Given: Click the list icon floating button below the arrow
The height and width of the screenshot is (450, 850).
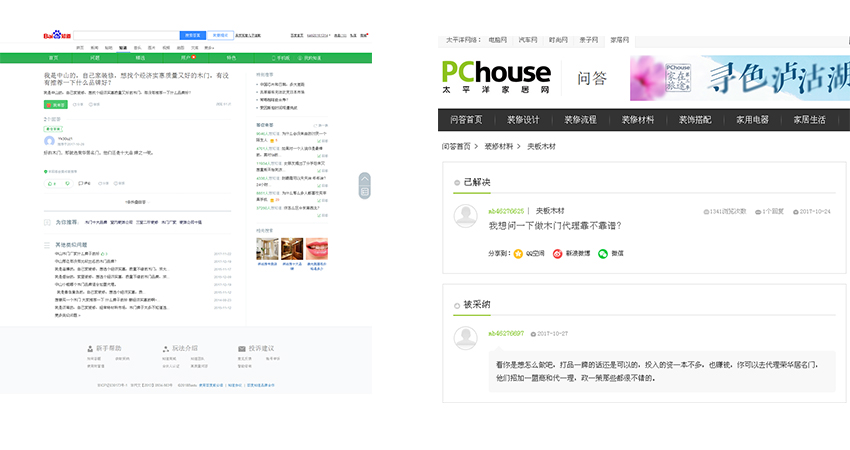Looking at the screenshot, I should click(x=365, y=192).
